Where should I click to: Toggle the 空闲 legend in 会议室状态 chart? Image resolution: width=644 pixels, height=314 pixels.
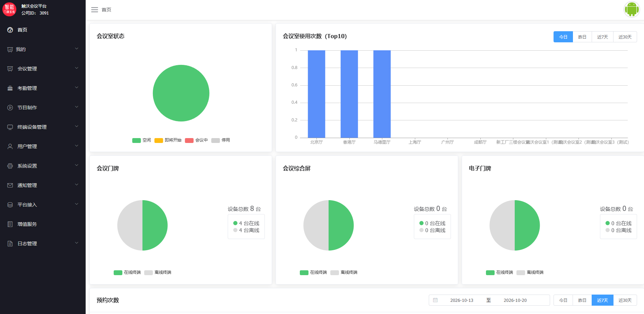(x=141, y=140)
